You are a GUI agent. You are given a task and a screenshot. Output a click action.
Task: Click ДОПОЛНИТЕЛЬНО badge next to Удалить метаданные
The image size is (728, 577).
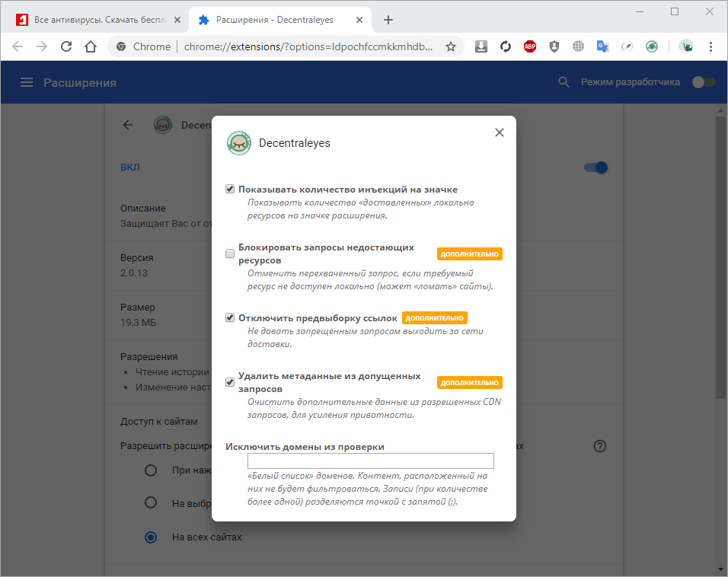coord(469,382)
